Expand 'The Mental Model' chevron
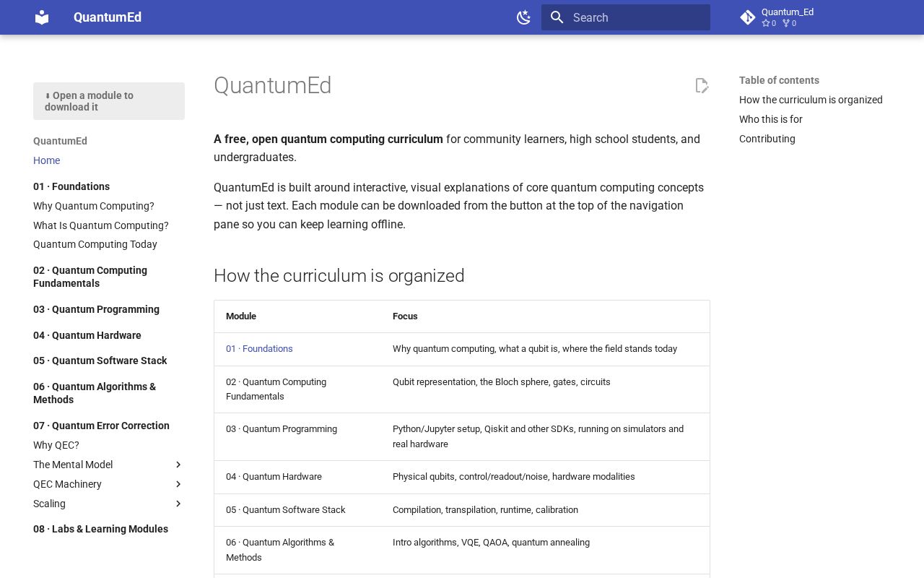The width and height of the screenshot is (924, 578). (x=178, y=465)
